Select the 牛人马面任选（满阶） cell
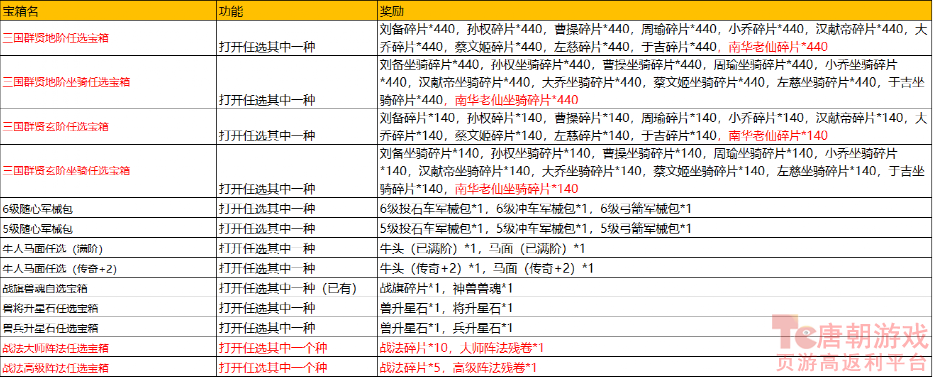This screenshot has width=934, height=378. pyautogui.click(x=108, y=248)
